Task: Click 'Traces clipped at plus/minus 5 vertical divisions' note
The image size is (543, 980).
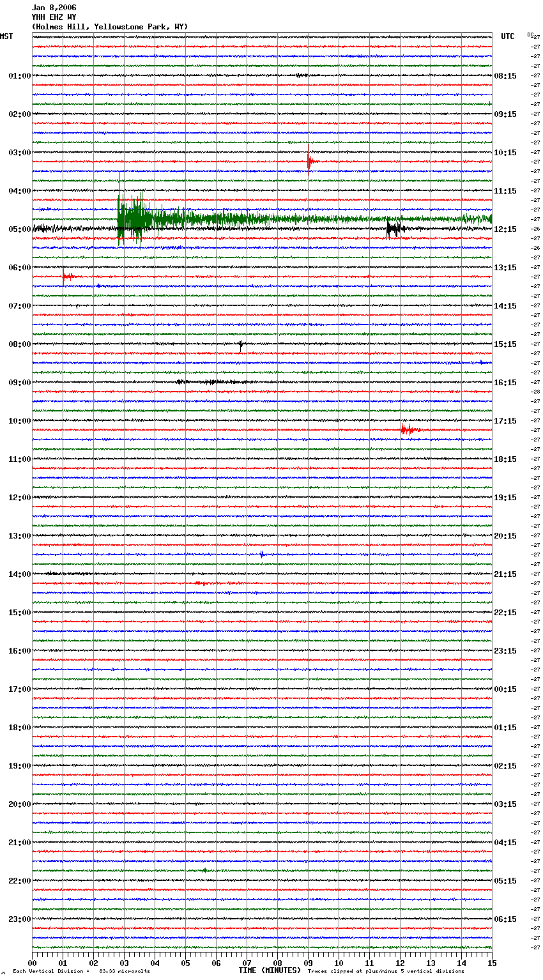Action: pos(386,971)
